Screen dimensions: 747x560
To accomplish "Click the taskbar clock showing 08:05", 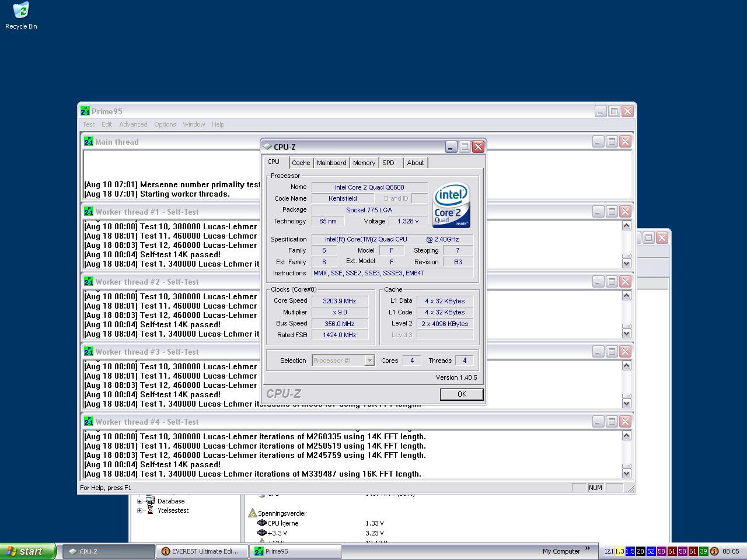I will 731,551.
